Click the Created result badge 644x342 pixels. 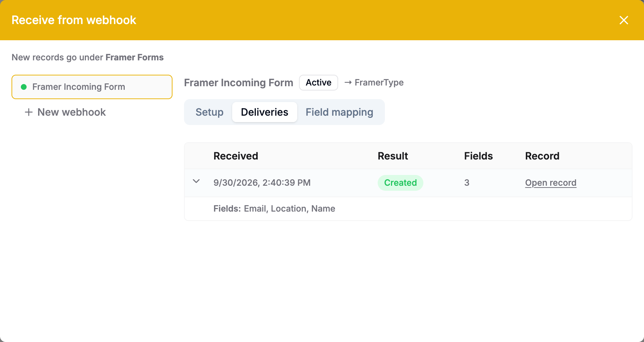pos(400,183)
